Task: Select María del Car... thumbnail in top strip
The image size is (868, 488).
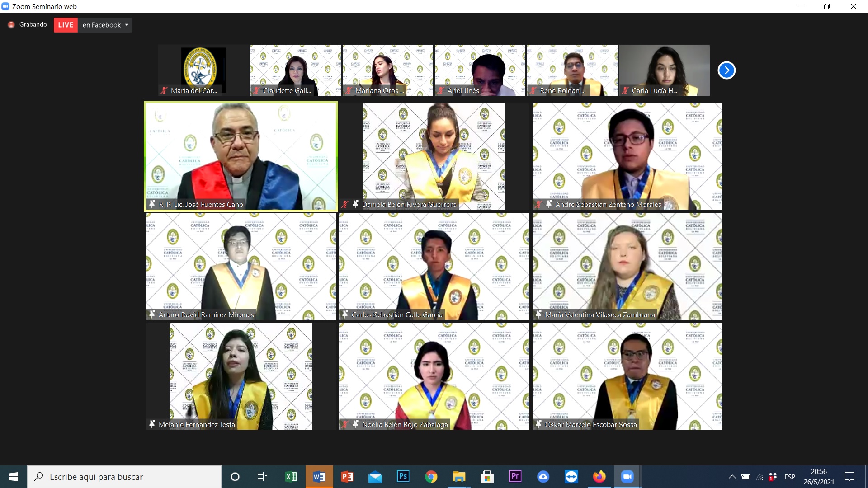Action: (x=203, y=70)
